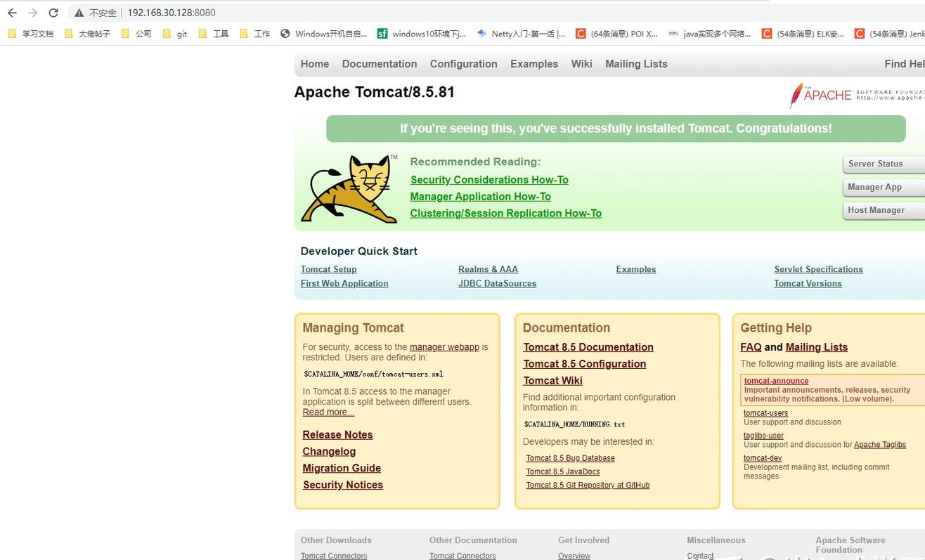This screenshot has width=925, height=560.
Task: Reload the page with refresh icon
Action: coord(53,13)
